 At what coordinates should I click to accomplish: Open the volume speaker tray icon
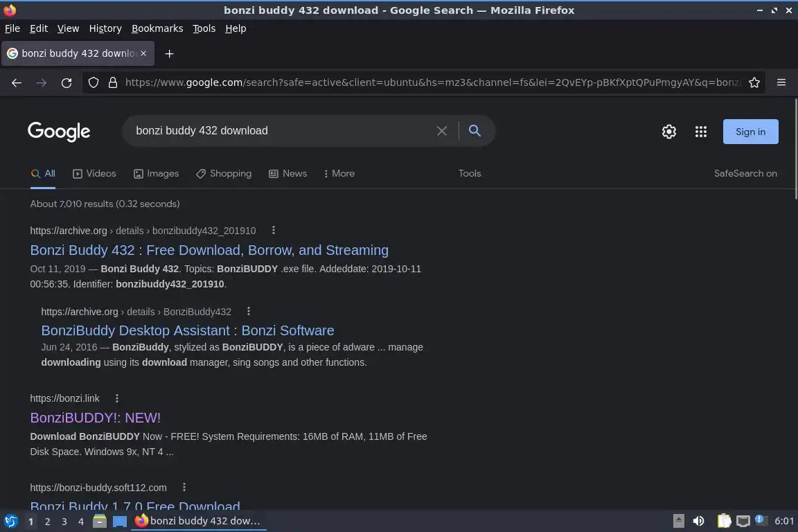[x=698, y=521]
